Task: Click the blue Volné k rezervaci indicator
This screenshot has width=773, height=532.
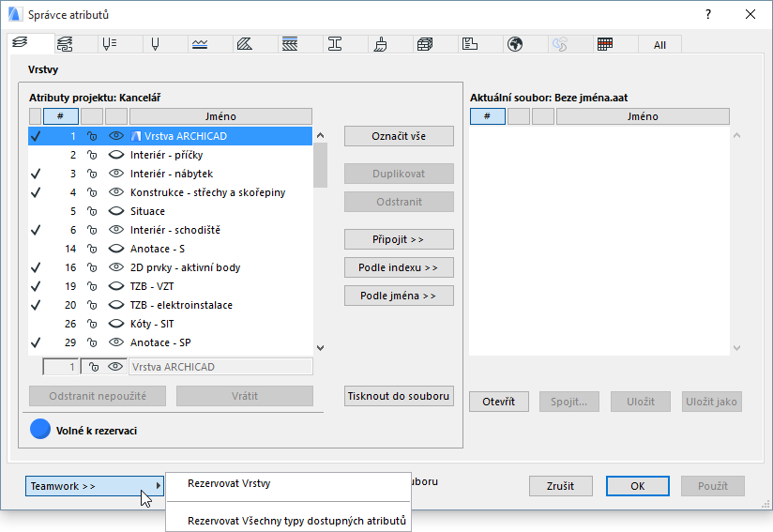Action: pos(40,429)
